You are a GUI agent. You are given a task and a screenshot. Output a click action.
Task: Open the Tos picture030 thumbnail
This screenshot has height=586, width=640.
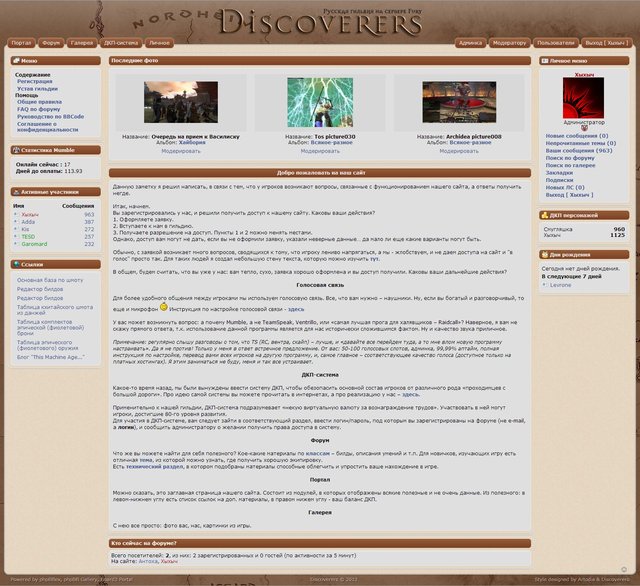click(x=320, y=102)
